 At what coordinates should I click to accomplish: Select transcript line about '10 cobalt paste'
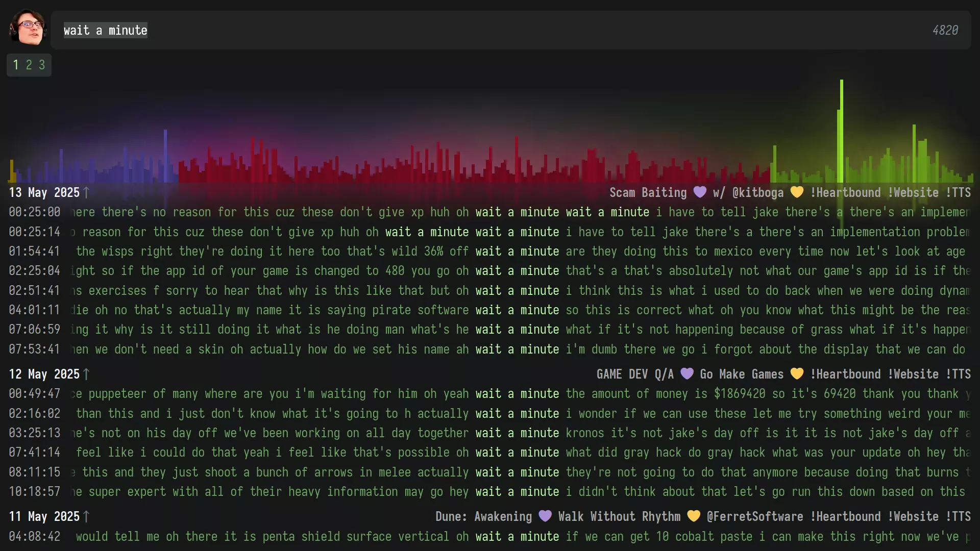coord(521,536)
